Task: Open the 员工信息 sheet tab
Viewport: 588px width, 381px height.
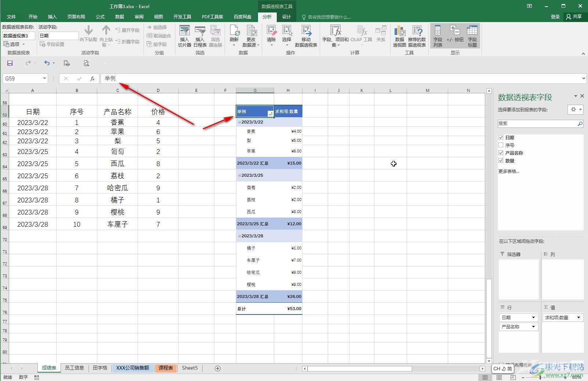Action: 75,368
